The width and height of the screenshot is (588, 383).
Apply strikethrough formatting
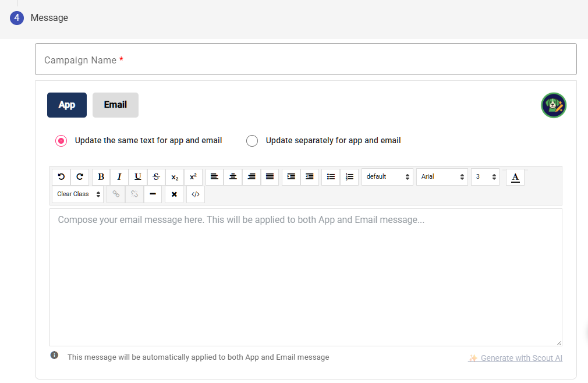[156, 176]
